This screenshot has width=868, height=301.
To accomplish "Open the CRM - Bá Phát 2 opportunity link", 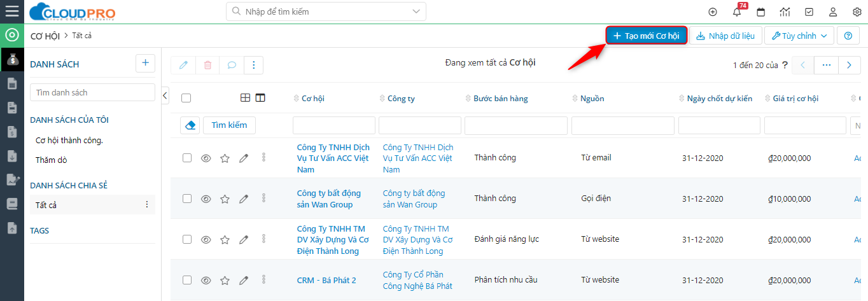I will 326,280.
